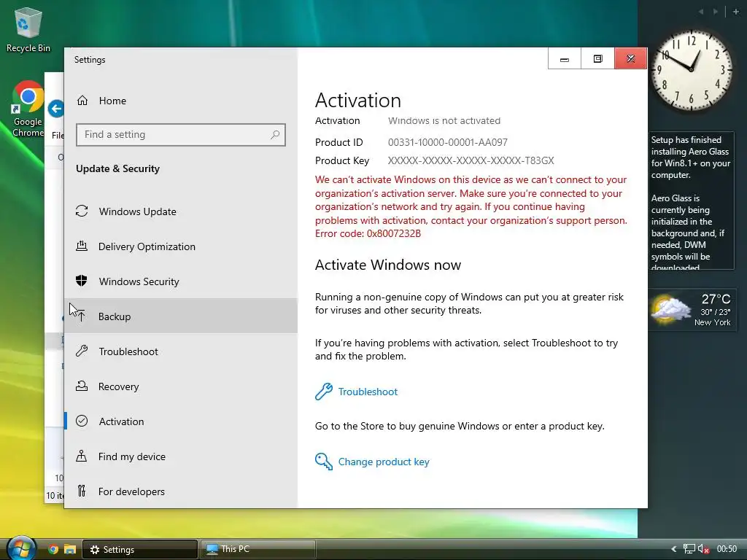
Task: Add a gadget with the plus icon
Action: 735,12
